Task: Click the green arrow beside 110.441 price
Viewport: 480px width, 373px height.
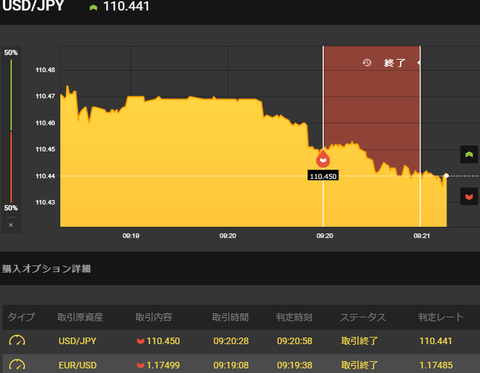Action: [93, 7]
